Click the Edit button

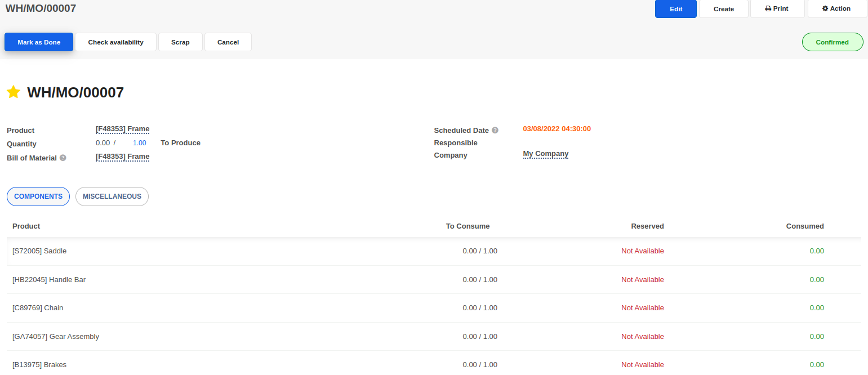tap(675, 9)
